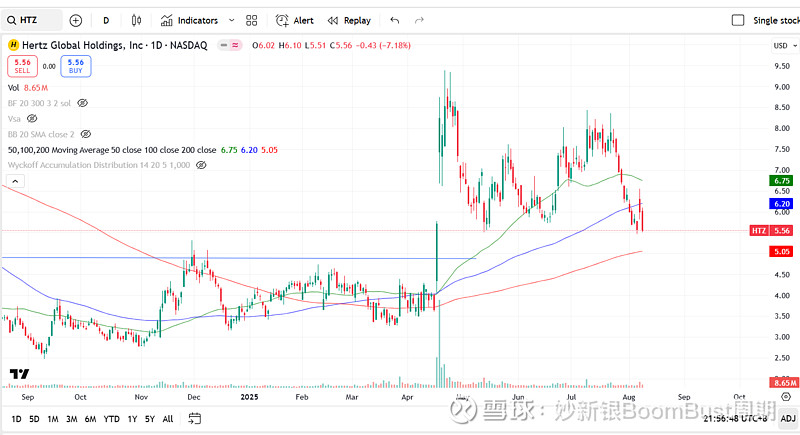Select the All range tab
Screen dimensions: 800x435
click(x=168, y=419)
